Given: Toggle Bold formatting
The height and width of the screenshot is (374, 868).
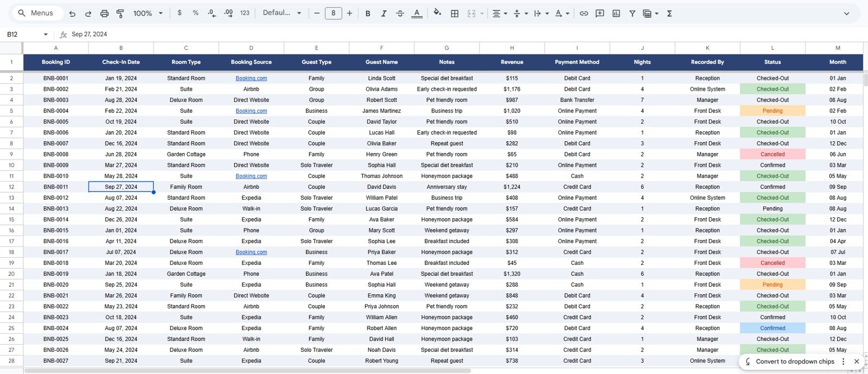Looking at the screenshot, I should (x=368, y=14).
